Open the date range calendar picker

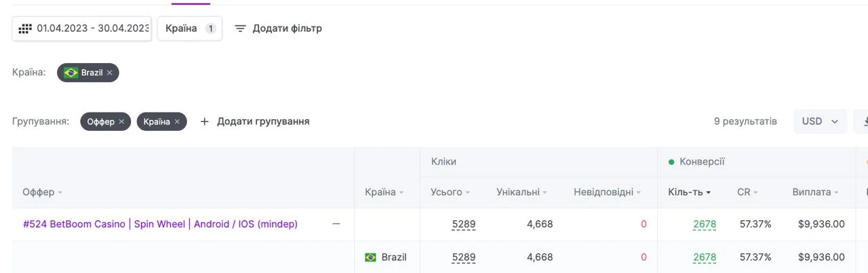pyautogui.click(x=25, y=28)
